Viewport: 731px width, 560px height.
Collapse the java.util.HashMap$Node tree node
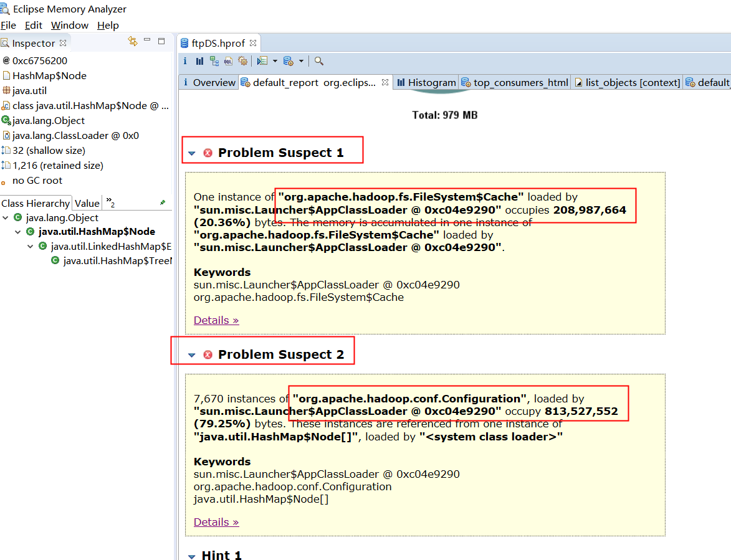pos(17,231)
